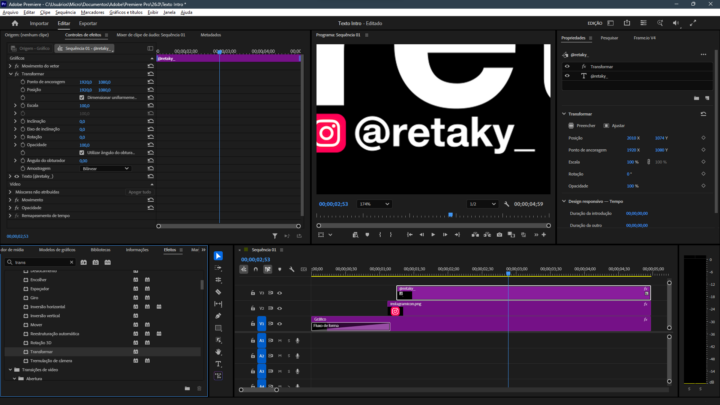Toggle Utilizar ângulo do obturador checkbox
720x405 pixels.
(x=82, y=152)
